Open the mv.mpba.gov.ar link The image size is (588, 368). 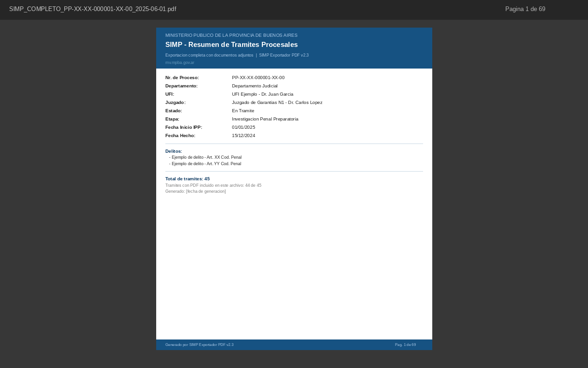(180, 63)
